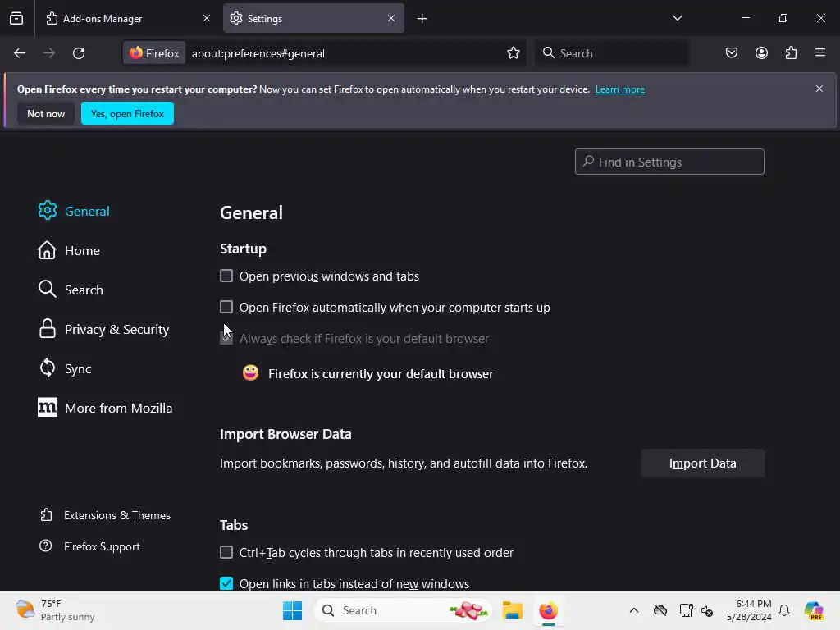Select the Settings tab

click(313, 18)
